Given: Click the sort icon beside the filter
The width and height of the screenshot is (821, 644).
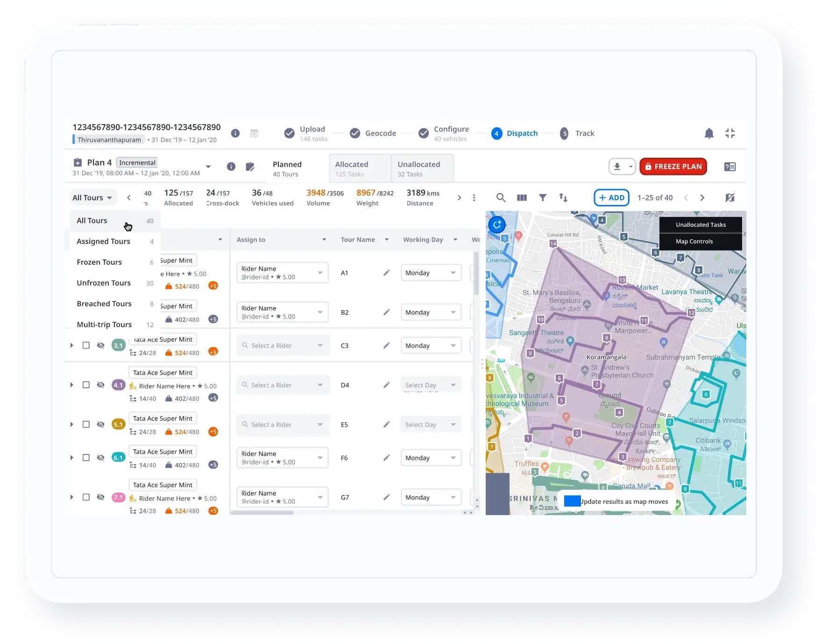Looking at the screenshot, I should pos(563,197).
